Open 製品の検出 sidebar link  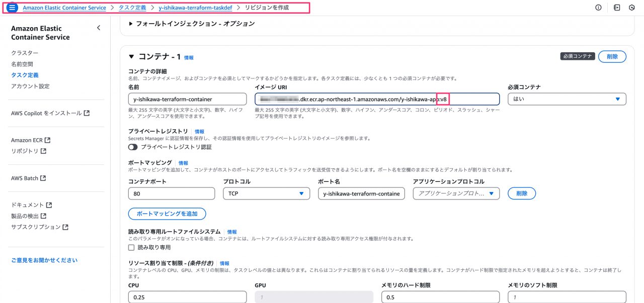(25, 216)
